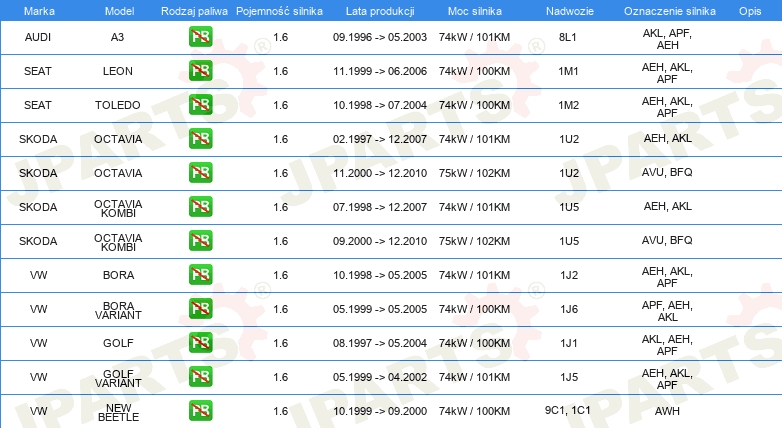Click the Opis column header
782x428 pixels.
point(750,11)
